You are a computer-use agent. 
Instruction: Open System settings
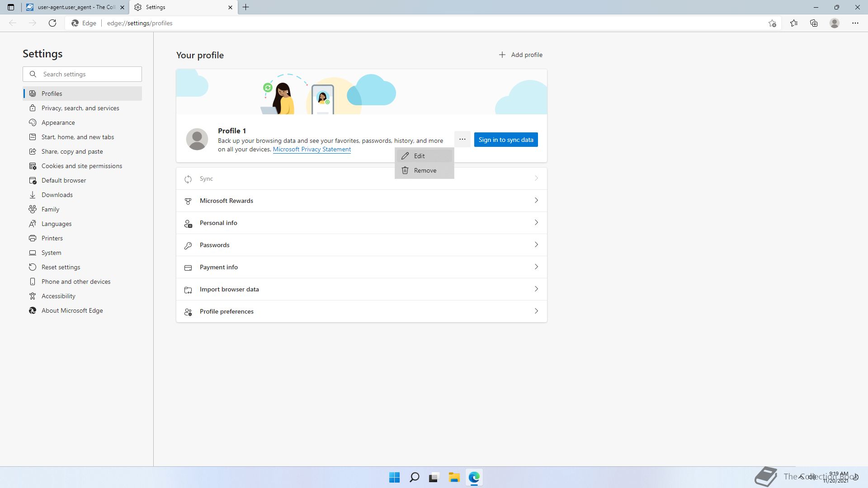(82, 253)
